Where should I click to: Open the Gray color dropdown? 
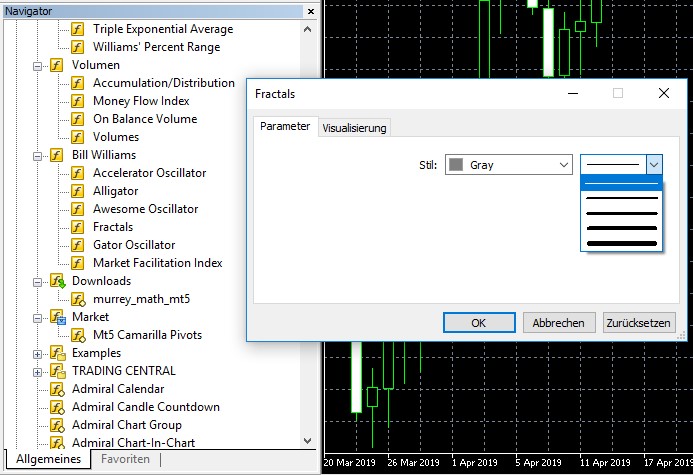click(x=509, y=165)
